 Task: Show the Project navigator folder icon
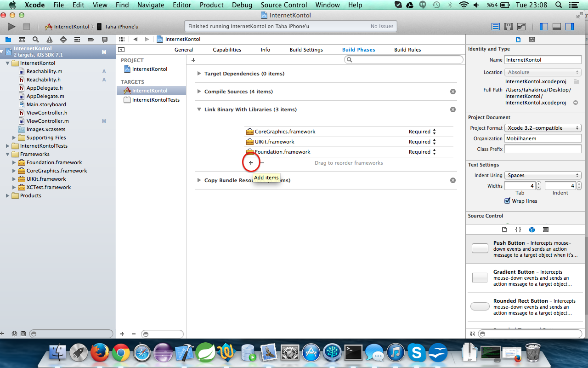pyautogui.click(x=8, y=40)
